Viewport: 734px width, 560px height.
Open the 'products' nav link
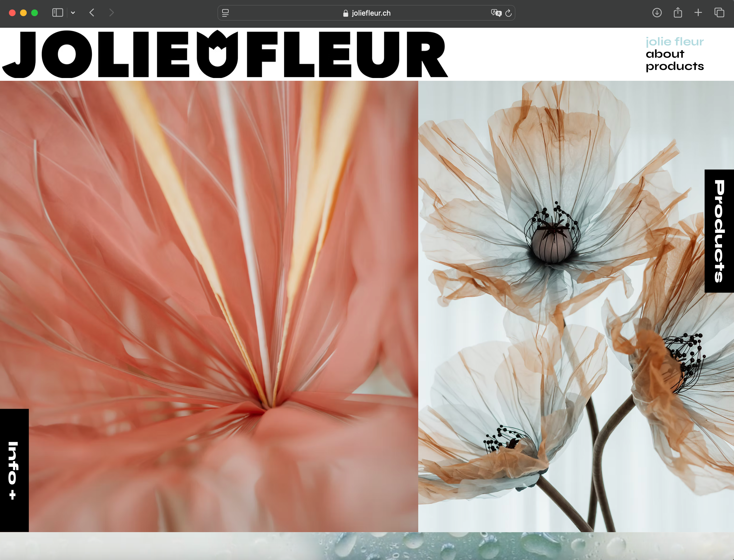(674, 66)
